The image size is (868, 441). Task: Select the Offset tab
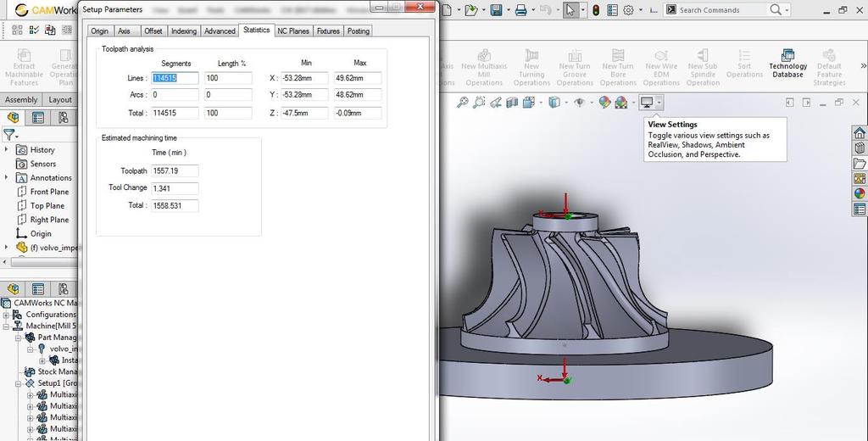(x=153, y=31)
